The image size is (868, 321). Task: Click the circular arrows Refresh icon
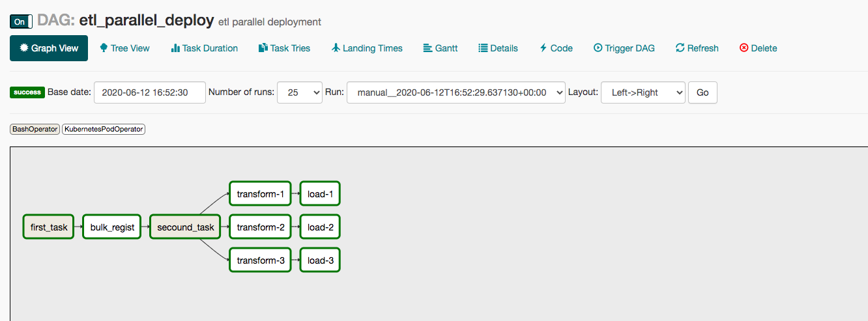(x=680, y=48)
